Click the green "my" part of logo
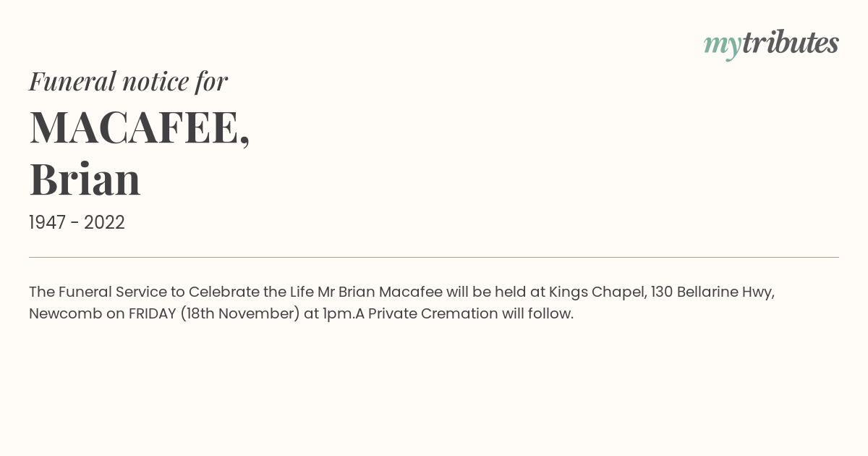Viewport: 868px width, 456px height. (723, 46)
